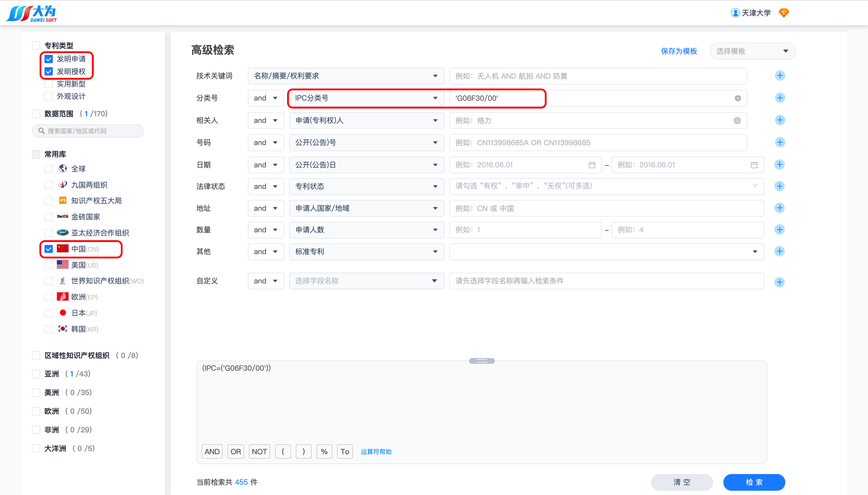Click the plus icon beside 法律状态 row

pos(779,186)
